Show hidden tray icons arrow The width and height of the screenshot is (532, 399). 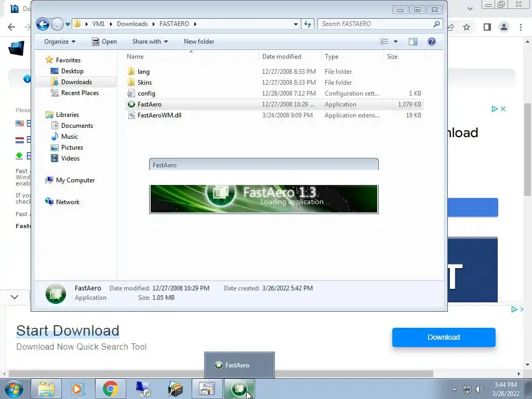(x=454, y=389)
